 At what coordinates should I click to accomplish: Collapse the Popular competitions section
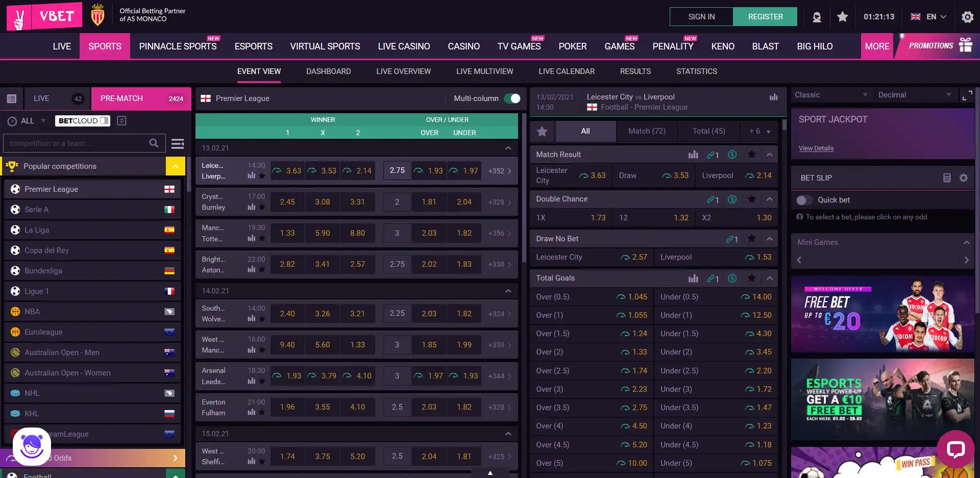point(175,166)
